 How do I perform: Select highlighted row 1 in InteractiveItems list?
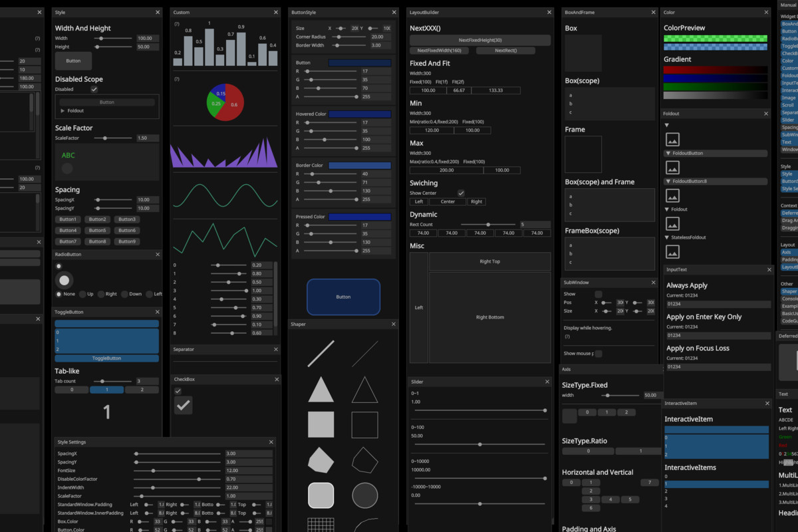[x=716, y=484]
